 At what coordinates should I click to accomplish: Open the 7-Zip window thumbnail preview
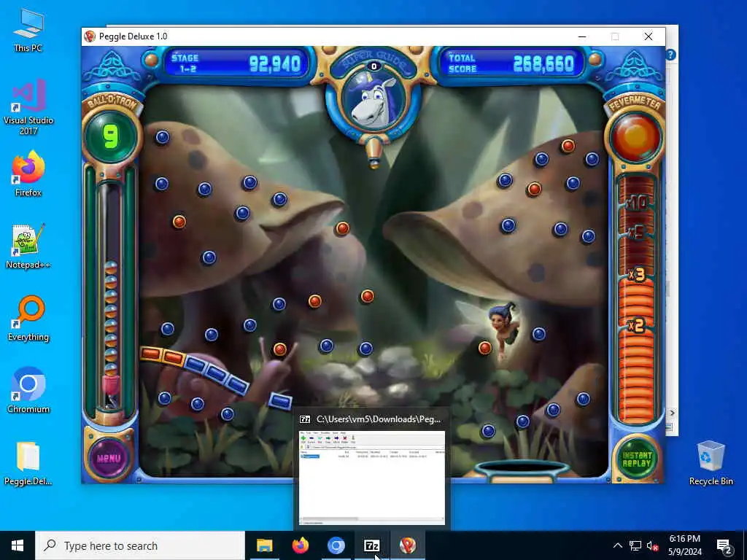[372, 478]
